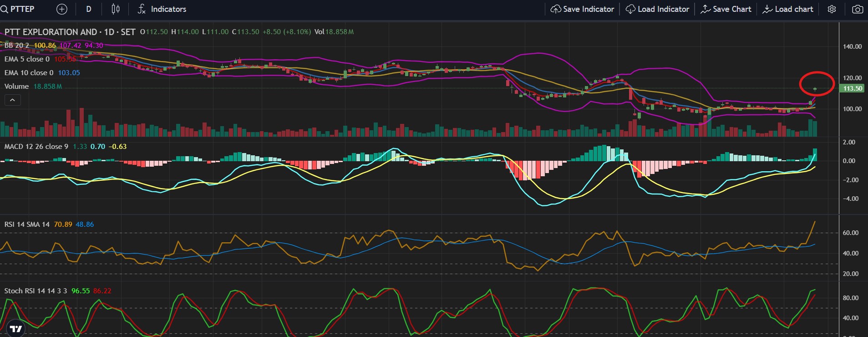Collapse the indicator legend with the arrow
The width and height of the screenshot is (868, 337).
pos(13,100)
